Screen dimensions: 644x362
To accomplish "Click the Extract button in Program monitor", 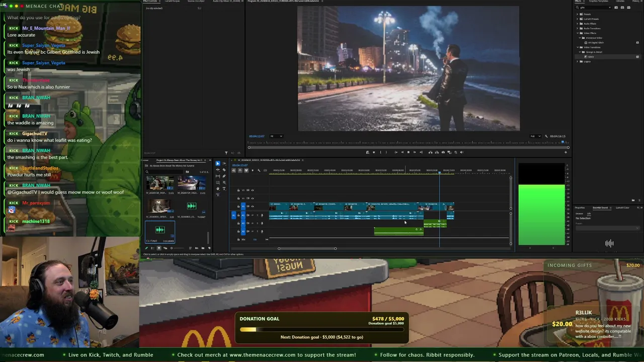I will point(436,152).
